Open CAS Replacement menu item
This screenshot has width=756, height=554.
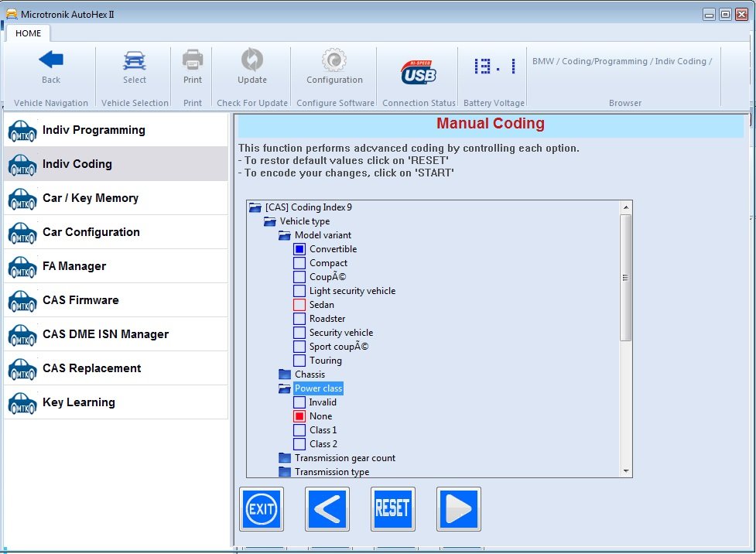point(116,368)
